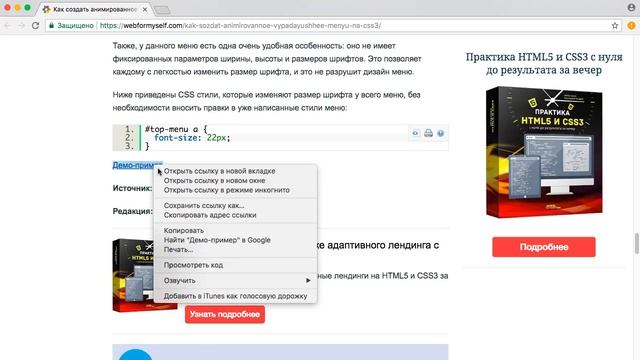Open the Демо-пример link

(137, 165)
